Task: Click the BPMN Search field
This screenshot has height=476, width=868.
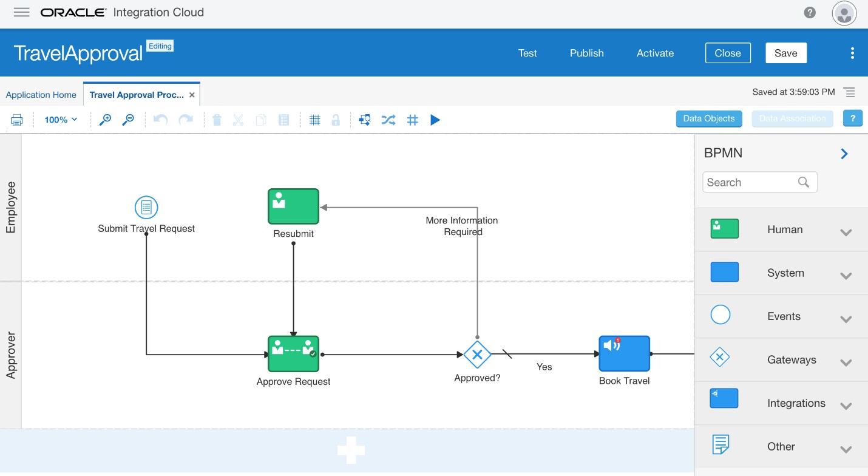Action: point(760,182)
